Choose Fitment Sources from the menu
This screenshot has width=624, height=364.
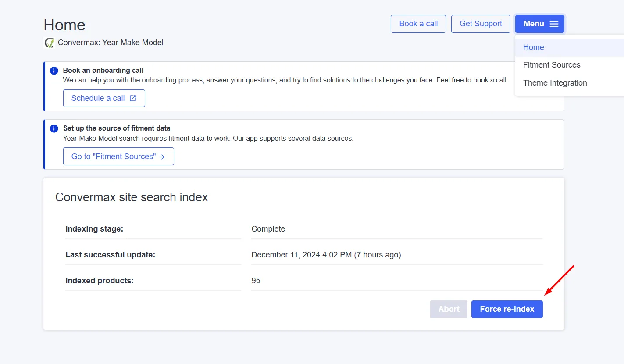[551, 65]
